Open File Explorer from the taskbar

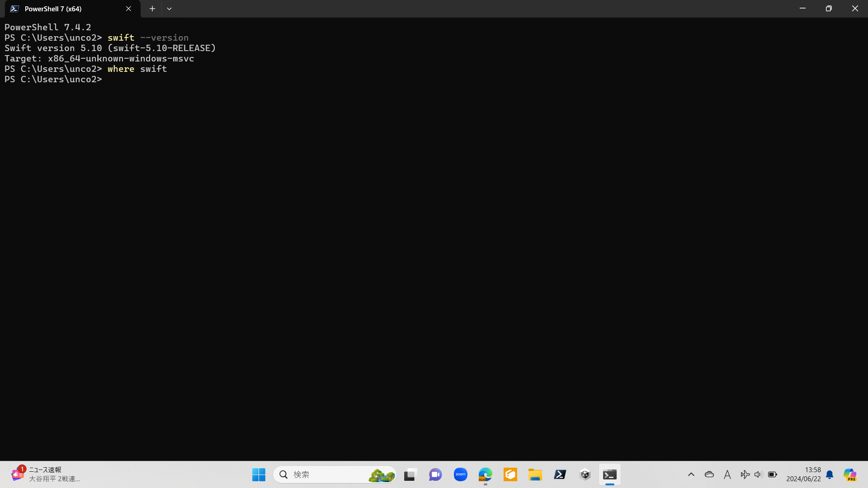tap(535, 474)
